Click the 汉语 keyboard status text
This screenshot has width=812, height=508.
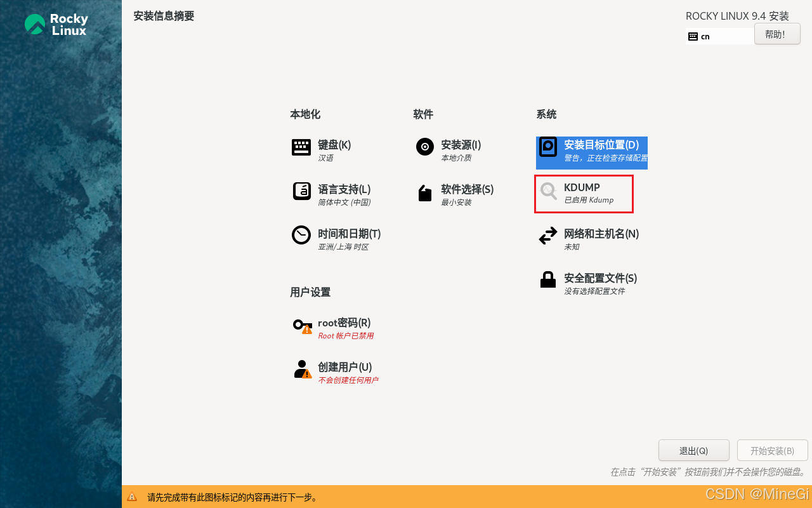coord(325,158)
